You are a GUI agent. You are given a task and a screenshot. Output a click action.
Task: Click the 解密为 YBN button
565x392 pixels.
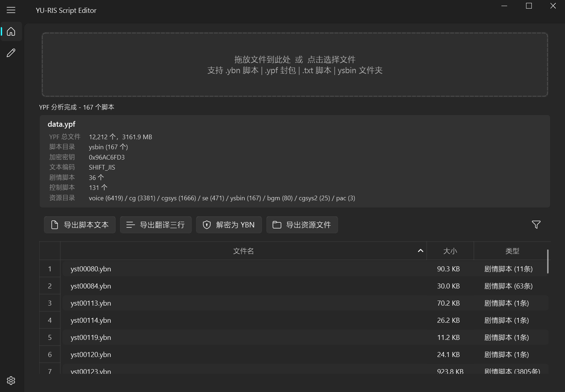coord(229,225)
